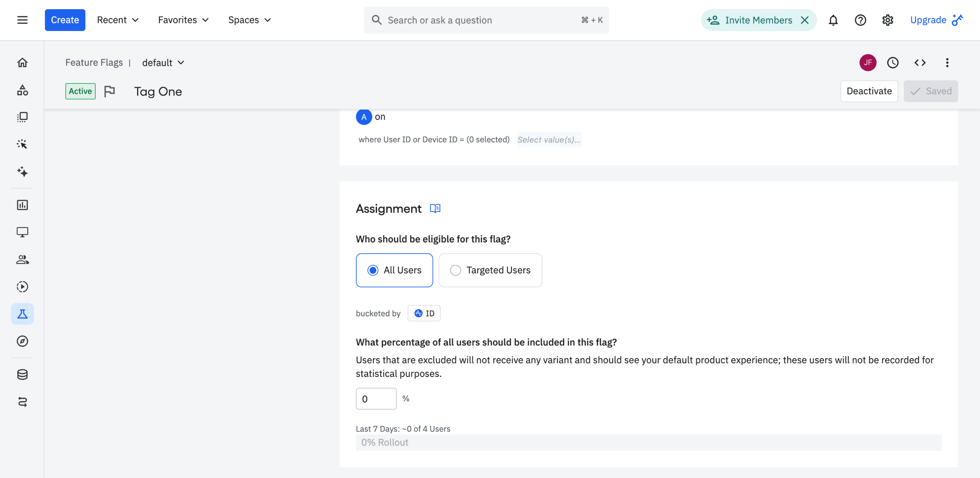
Task: Open the Favorites menu
Action: click(183, 20)
